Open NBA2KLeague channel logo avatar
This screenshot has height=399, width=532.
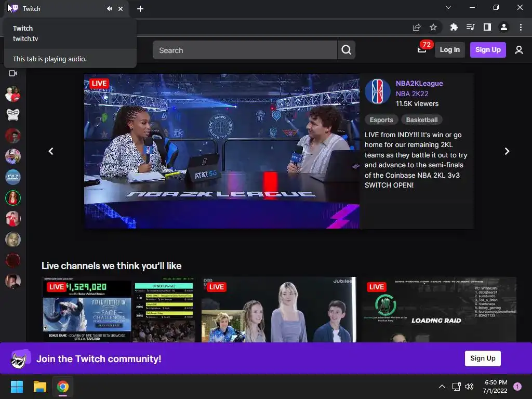377,91
